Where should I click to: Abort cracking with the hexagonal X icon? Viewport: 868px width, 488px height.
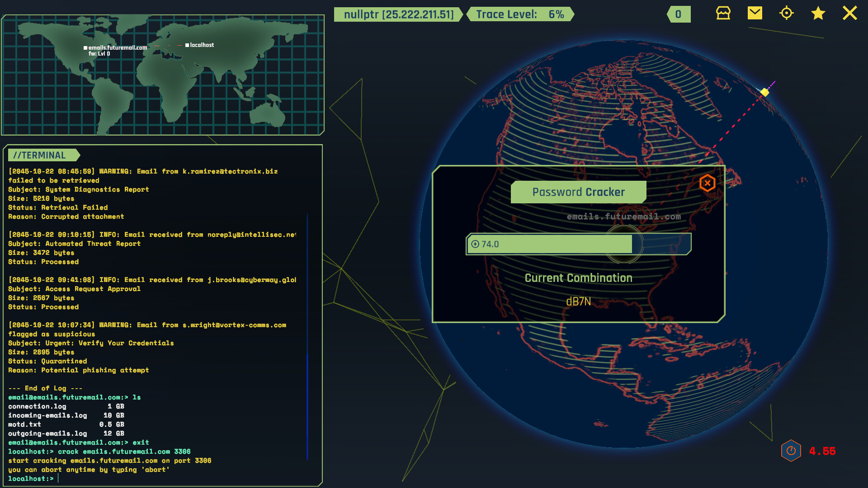click(707, 183)
